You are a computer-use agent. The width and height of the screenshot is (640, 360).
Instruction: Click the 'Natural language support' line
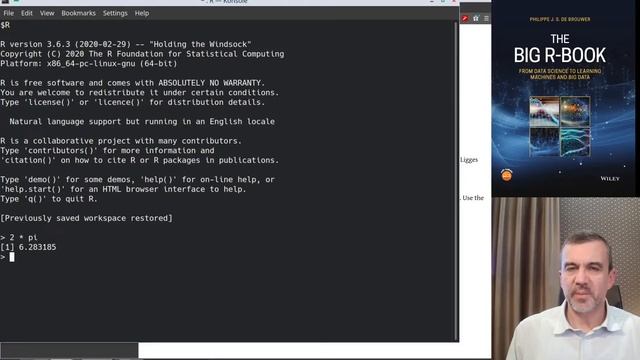142,122
